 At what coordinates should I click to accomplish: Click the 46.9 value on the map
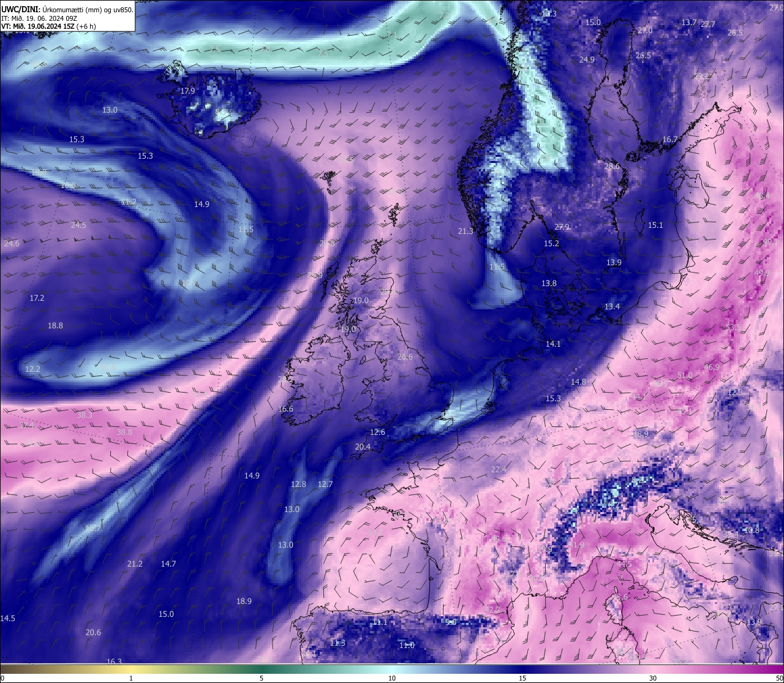coord(712,367)
